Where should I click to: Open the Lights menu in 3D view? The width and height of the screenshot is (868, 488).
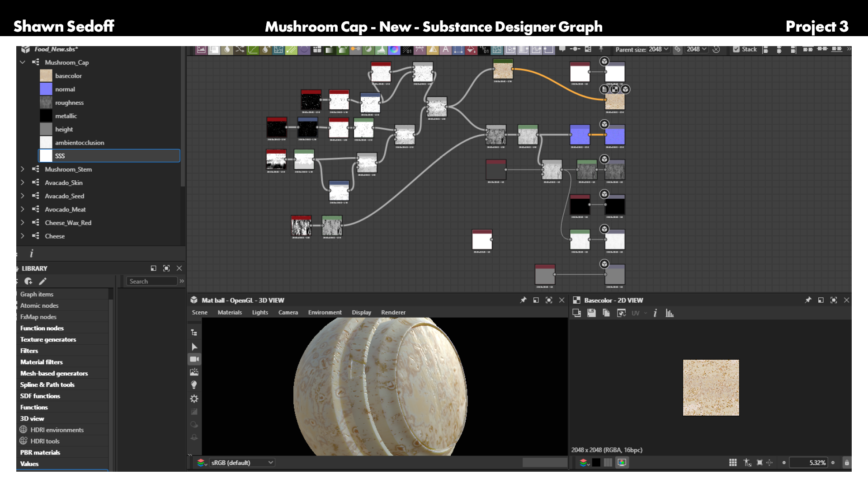(x=260, y=312)
